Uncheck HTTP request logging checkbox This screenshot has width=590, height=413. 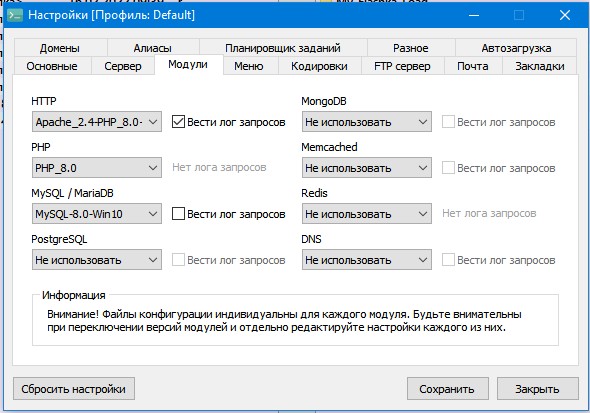coord(178,122)
